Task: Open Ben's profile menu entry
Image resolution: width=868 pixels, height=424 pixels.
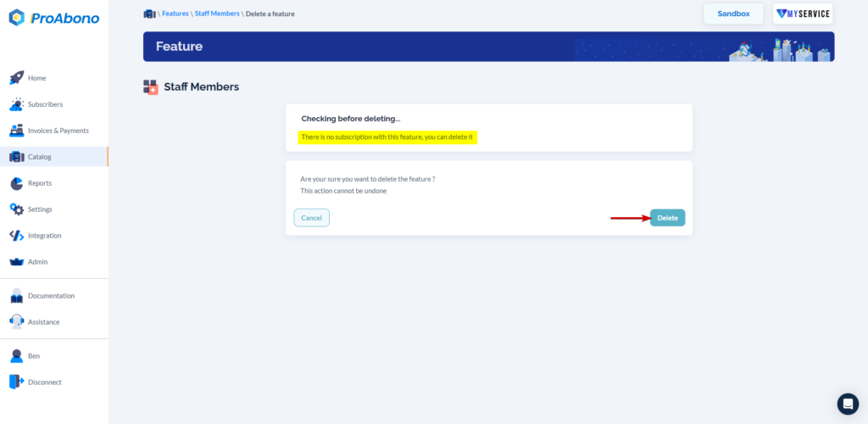Action: [34, 356]
